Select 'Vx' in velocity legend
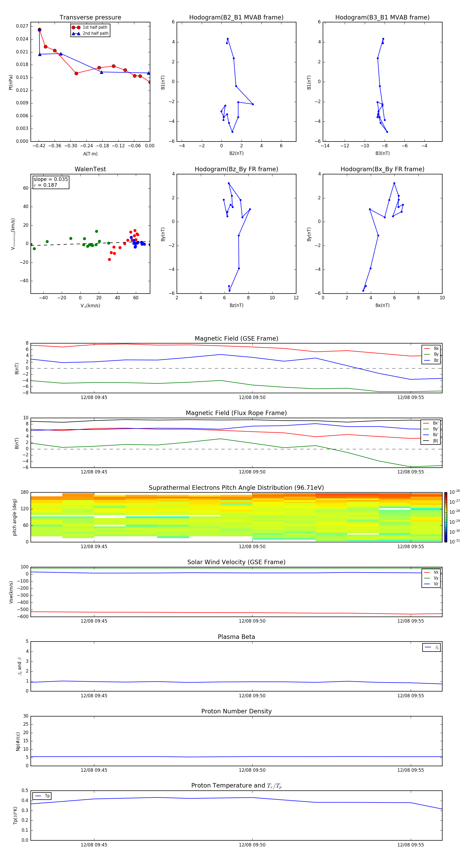Screen dimensions: 473x868 tap(431, 572)
